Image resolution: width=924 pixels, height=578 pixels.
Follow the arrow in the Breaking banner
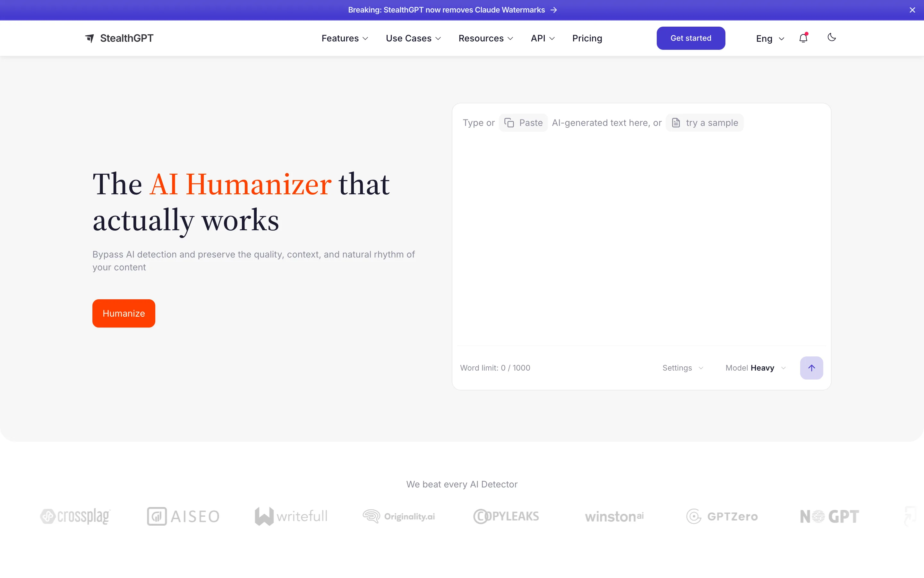pyautogui.click(x=554, y=10)
